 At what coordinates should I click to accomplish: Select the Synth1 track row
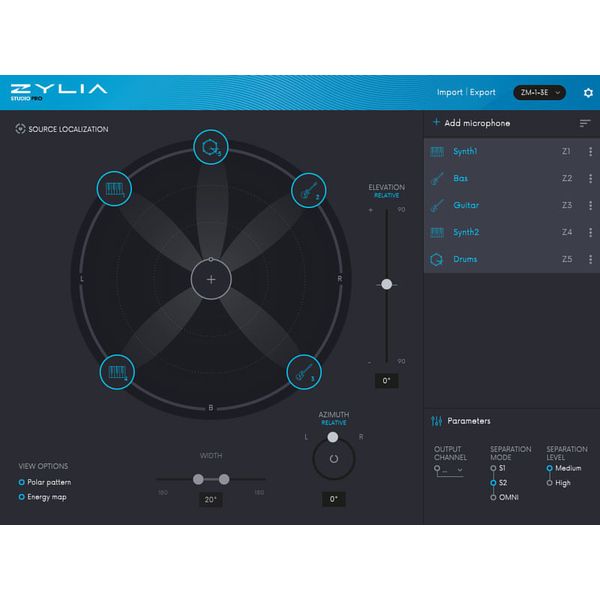[x=512, y=152]
